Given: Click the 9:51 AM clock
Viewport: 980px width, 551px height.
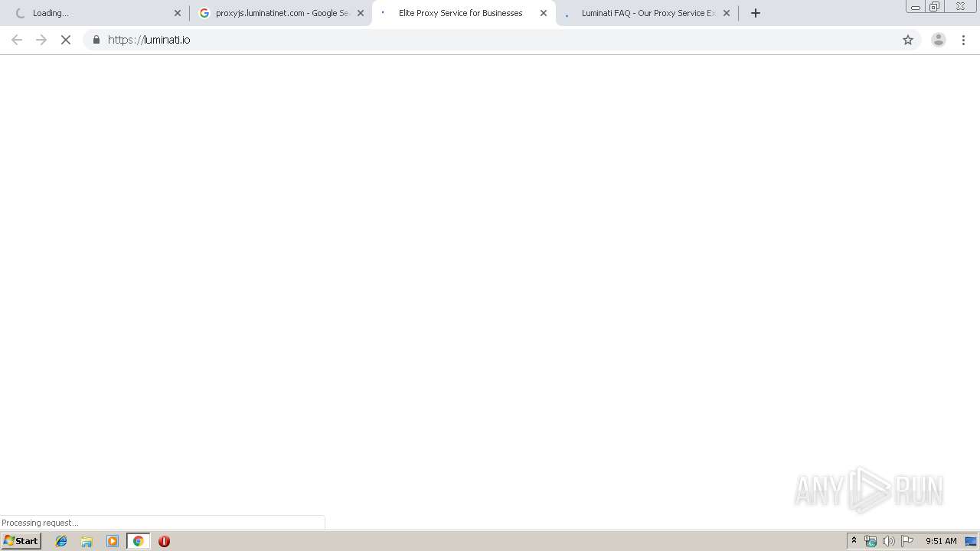Looking at the screenshot, I should pos(941,541).
